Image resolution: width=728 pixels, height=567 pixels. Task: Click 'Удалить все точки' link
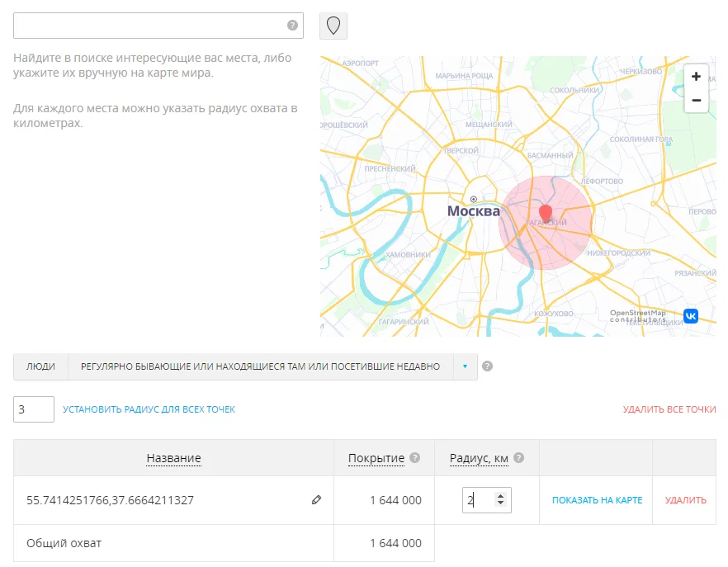pos(669,409)
